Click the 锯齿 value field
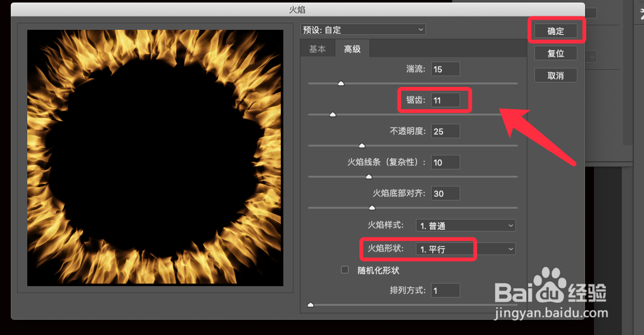 pyautogui.click(x=445, y=100)
